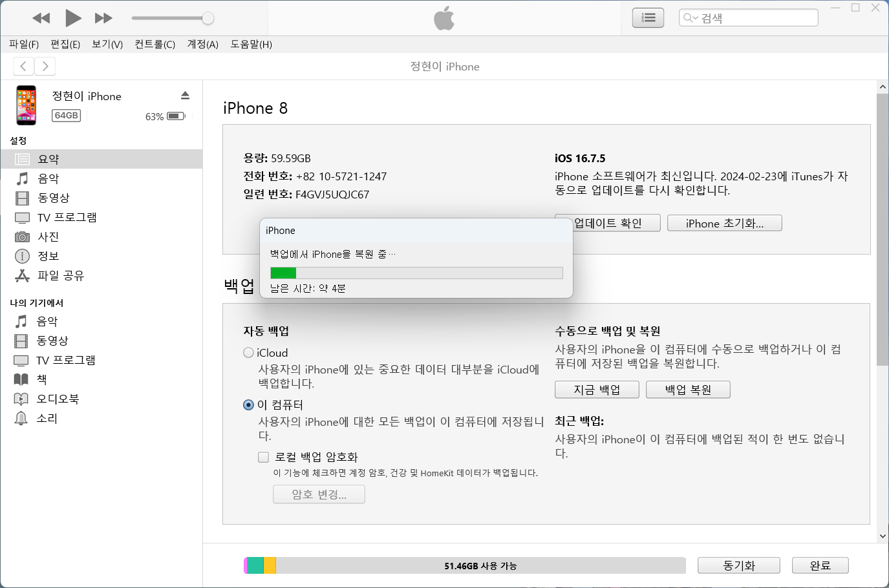The width and height of the screenshot is (889, 588).
Task: Select 요약 summary icon in sidebar
Action: coord(23,159)
